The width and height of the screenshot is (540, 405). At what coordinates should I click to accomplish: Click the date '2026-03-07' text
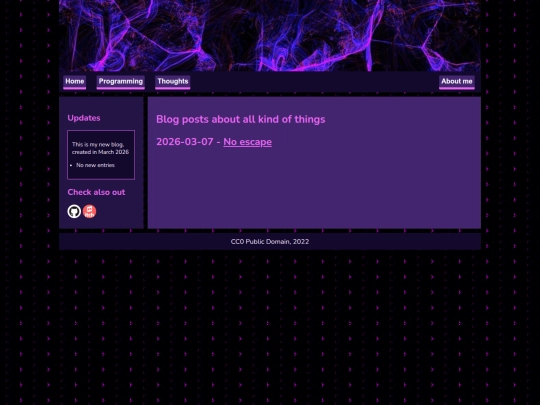point(185,142)
